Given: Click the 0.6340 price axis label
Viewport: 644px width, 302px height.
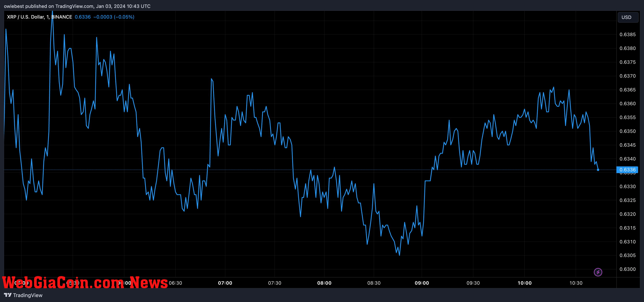Looking at the screenshot, I should tap(627, 159).
